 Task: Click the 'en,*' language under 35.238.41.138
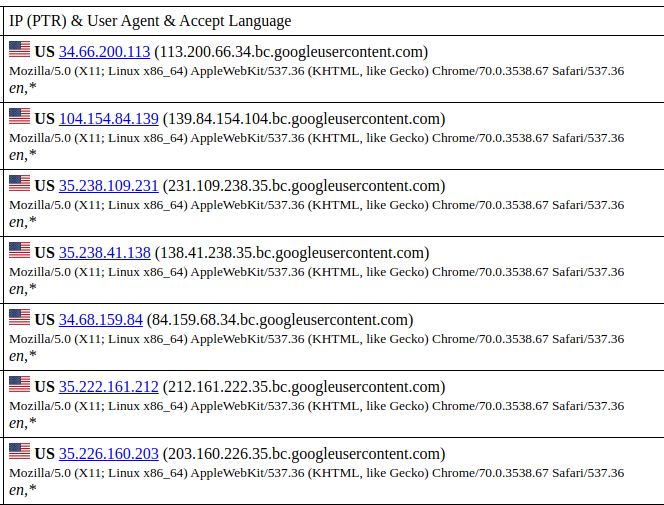pyautogui.click(x=23, y=289)
